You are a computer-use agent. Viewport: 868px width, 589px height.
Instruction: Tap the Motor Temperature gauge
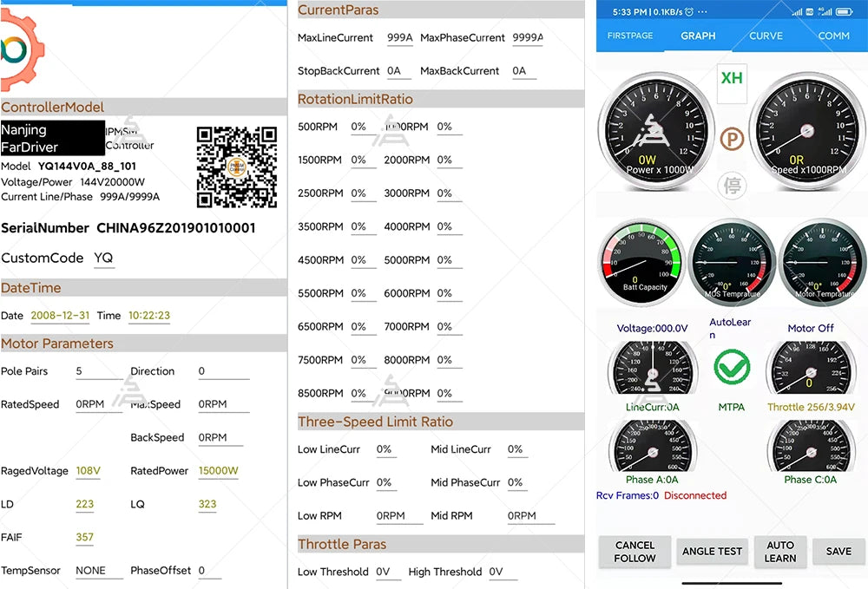click(x=822, y=261)
